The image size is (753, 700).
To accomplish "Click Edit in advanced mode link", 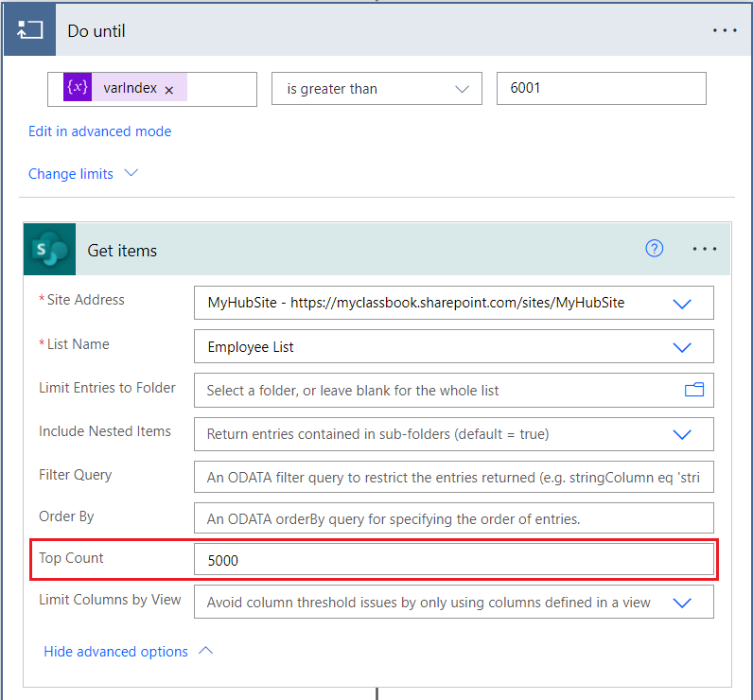I will point(100,131).
